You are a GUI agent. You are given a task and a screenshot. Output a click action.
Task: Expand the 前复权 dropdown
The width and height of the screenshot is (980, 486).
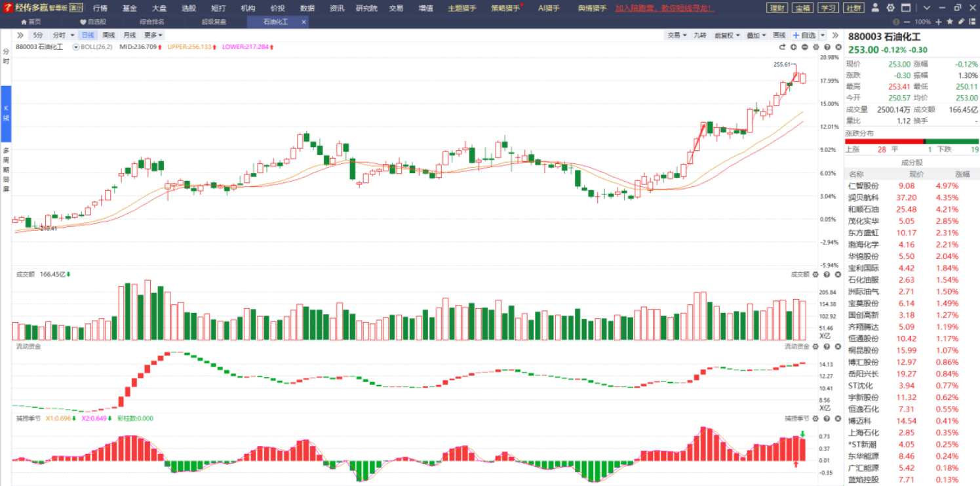726,35
